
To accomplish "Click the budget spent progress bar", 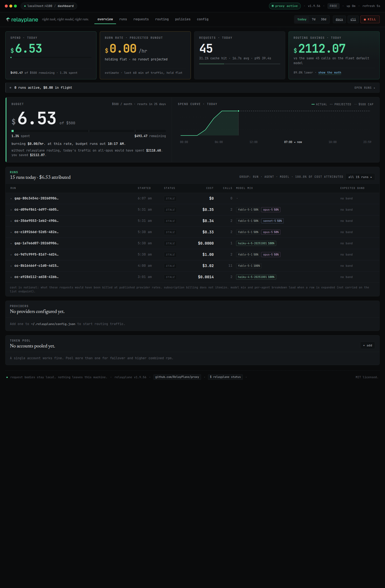I will pos(88,131).
